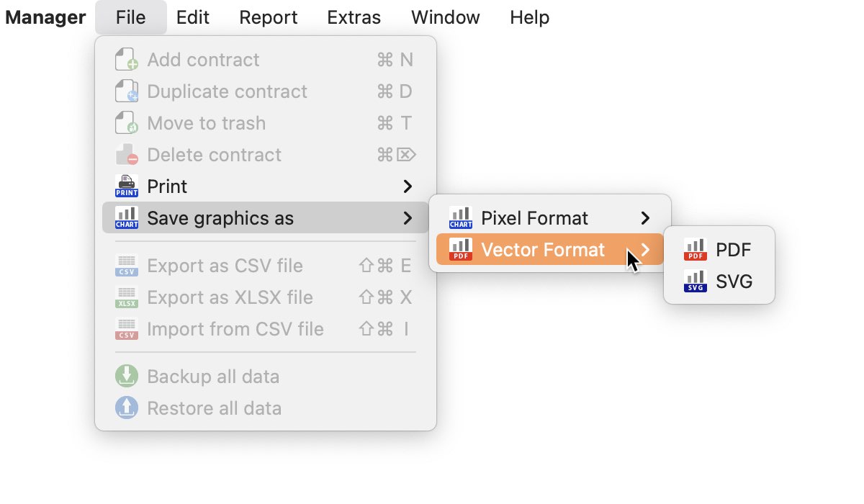The width and height of the screenshot is (864, 504).
Task: Click the chart icon beside Pixel Format
Action: point(461,218)
